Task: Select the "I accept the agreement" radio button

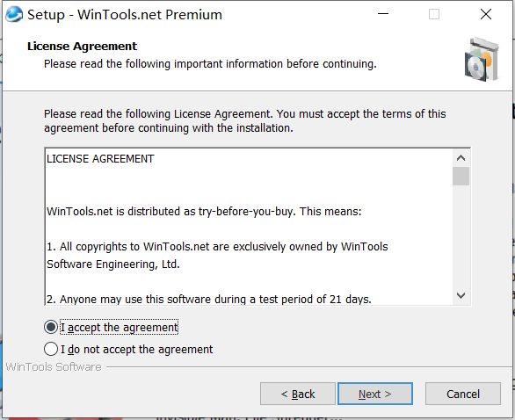Action: pos(51,327)
